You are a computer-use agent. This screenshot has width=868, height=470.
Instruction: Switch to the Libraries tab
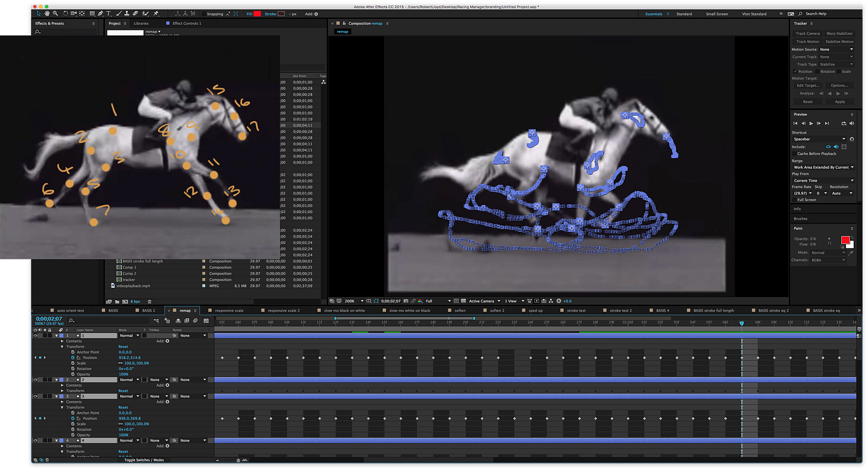point(141,23)
